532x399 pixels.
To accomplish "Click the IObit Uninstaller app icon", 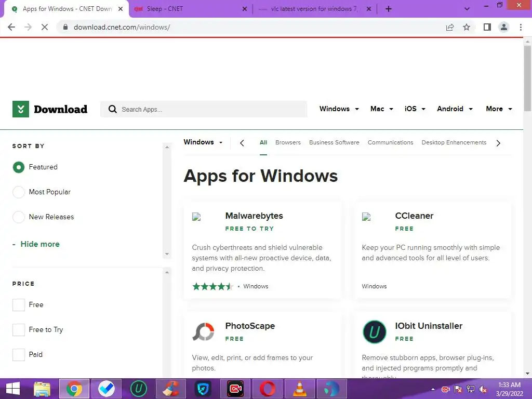I will 374,332.
